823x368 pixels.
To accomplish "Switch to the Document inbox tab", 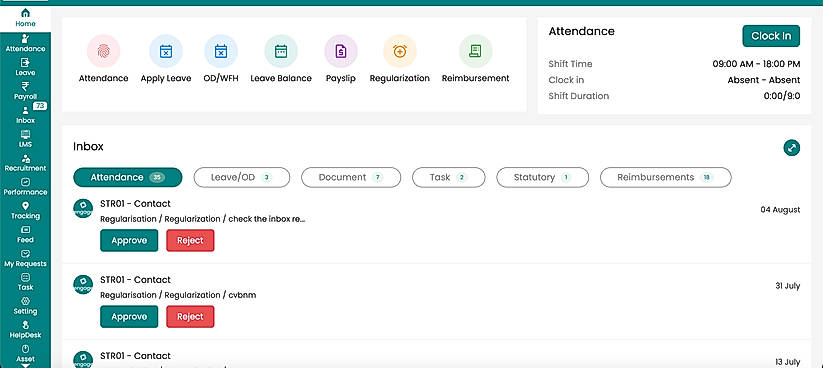I will 351,177.
